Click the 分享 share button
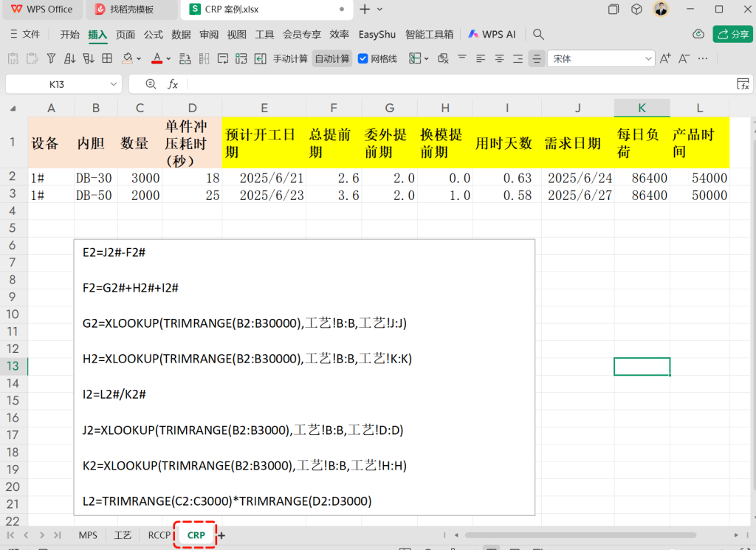 [x=733, y=34]
